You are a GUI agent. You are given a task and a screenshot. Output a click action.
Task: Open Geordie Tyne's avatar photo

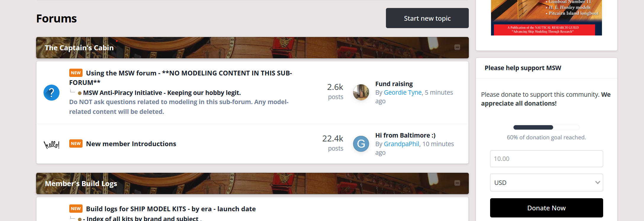click(361, 92)
